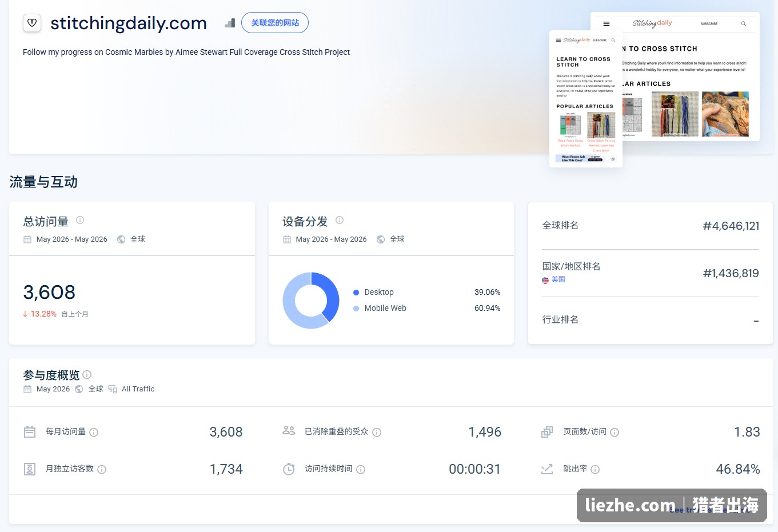Viewport: 778px width, 532px height.
Task: Click globe icon in 参与度概览 header
Action: [x=79, y=389]
